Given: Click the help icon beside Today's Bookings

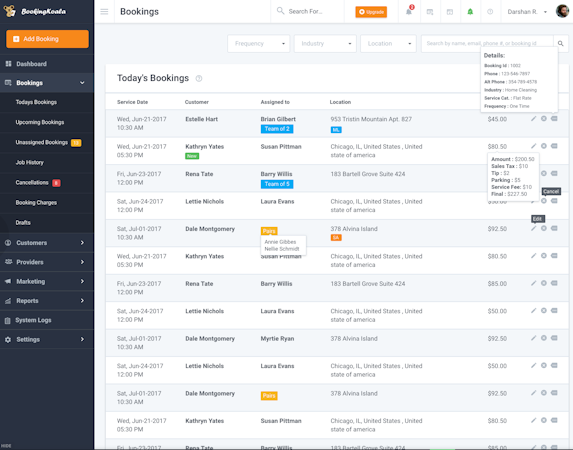Looking at the screenshot, I should (199, 79).
